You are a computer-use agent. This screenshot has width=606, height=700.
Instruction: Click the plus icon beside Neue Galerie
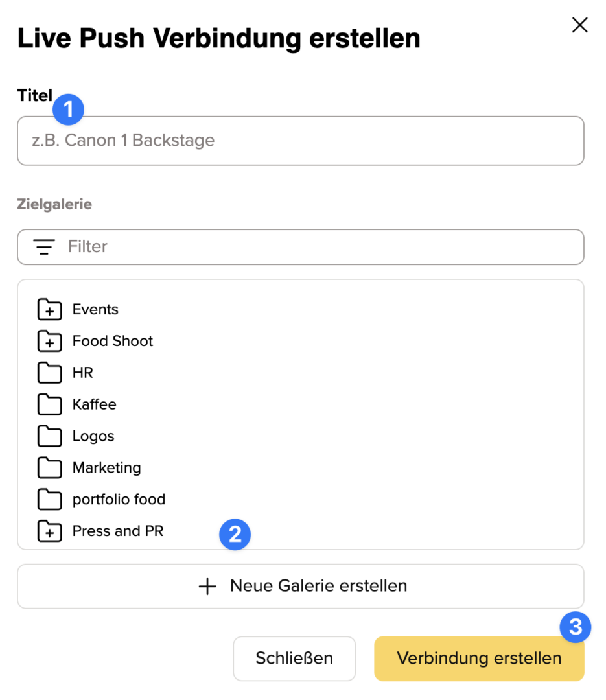click(207, 587)
